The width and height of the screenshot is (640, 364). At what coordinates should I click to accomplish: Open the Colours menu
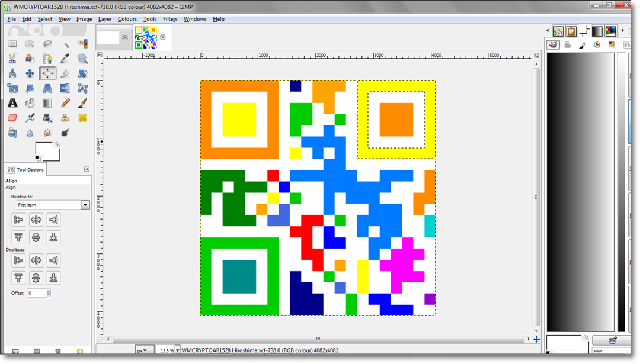point(127,19)
